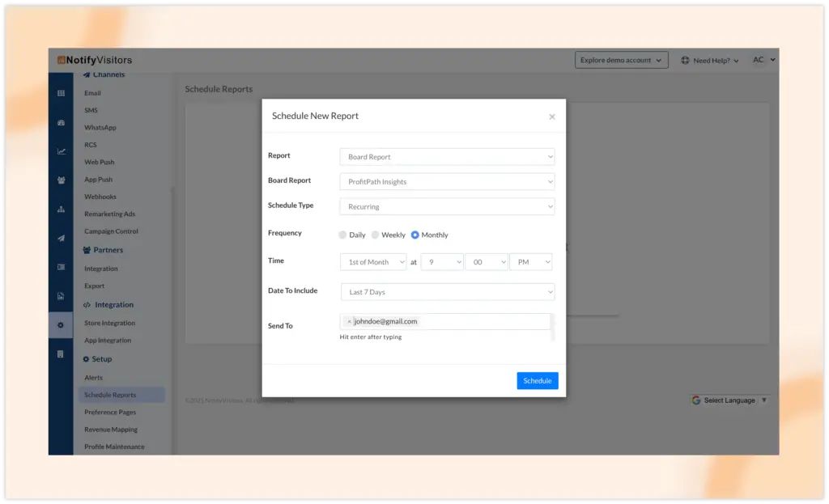The height and width of the screenshot is (504, 829).
Task: Open the dashboard gauge icon in sidebar
Action: [61, 123]
